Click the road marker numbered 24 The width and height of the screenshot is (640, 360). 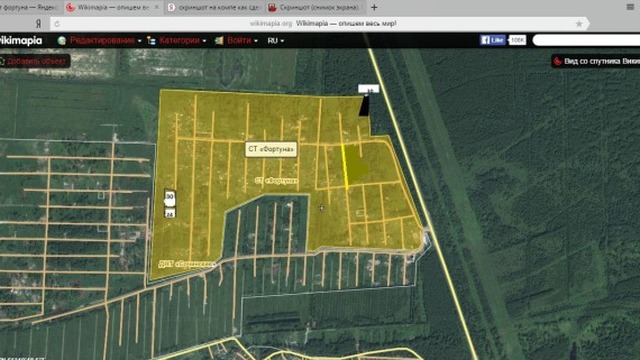point(170,213)
